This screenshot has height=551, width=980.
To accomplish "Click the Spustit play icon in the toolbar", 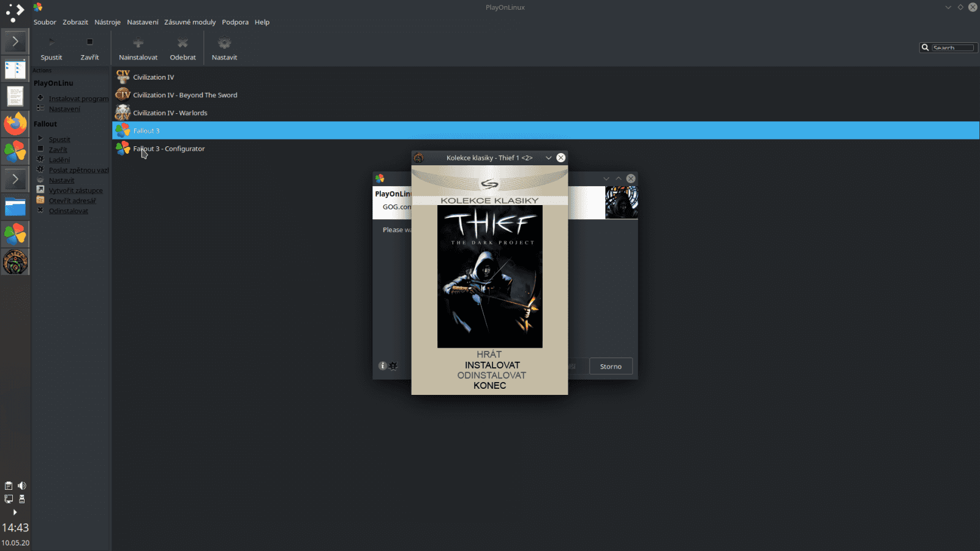I will (x=51, y=42).
